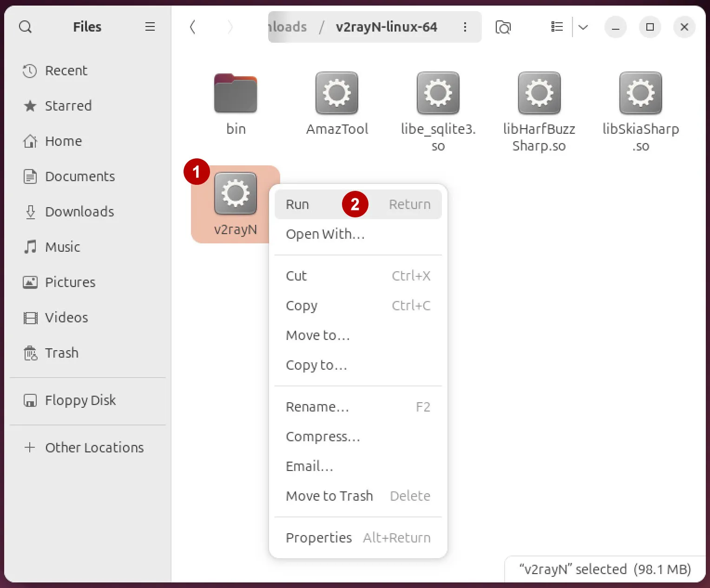This screenshot has width=710, height=588.
Task: Go to Pictures sidebar label
Action: pyautogui.click(x=70, y=282)
